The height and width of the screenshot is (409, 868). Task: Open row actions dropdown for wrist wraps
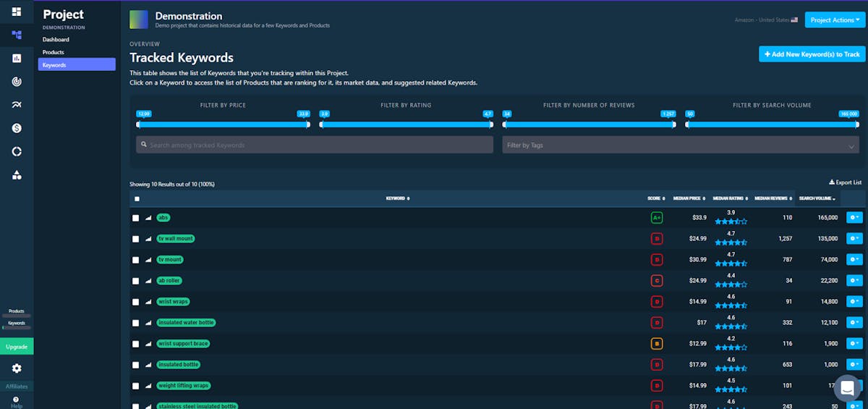(854, 301)
